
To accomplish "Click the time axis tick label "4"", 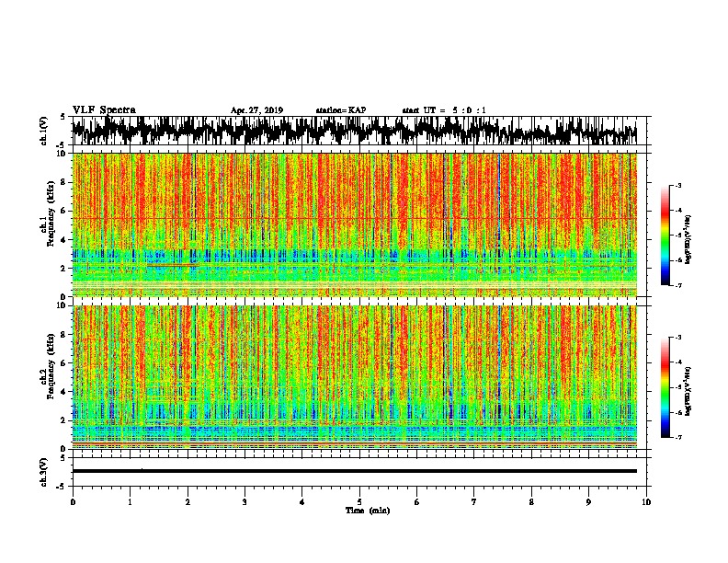I will (302, 502).
